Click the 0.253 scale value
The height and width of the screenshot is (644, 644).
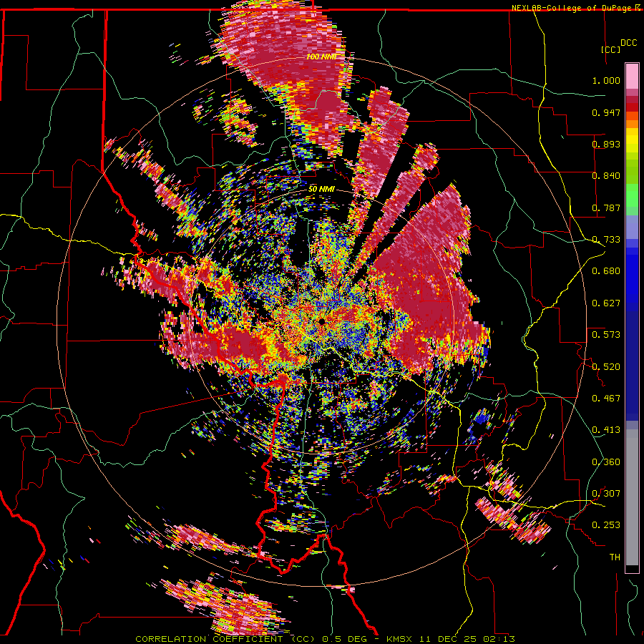[606, 525]
